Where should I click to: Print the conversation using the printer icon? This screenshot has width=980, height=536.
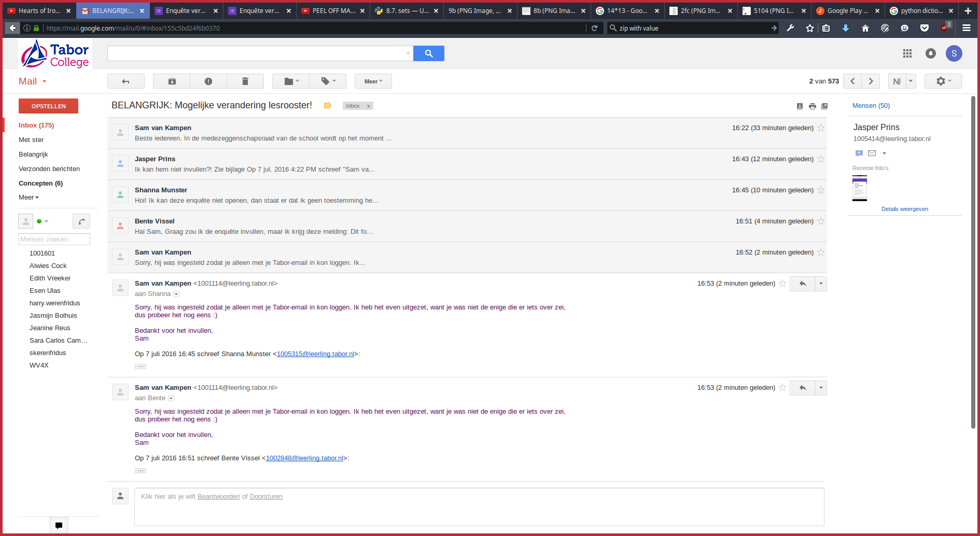coord(813,106)
